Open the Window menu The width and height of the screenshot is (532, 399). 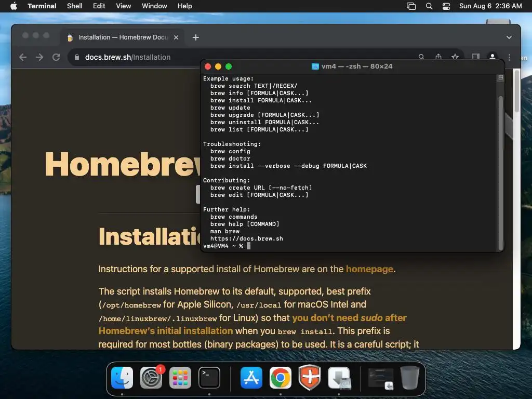(154, 6)
